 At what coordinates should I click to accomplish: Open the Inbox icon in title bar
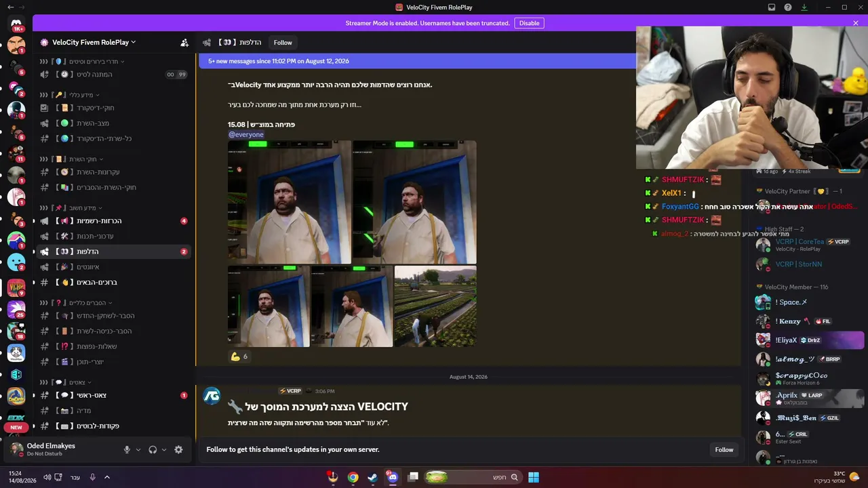click(772, 7)
